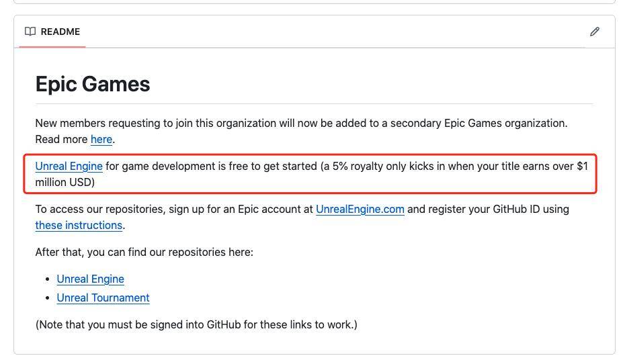
Task: Click the note about being signed into GitHub
Action: [x=196, y=324]
